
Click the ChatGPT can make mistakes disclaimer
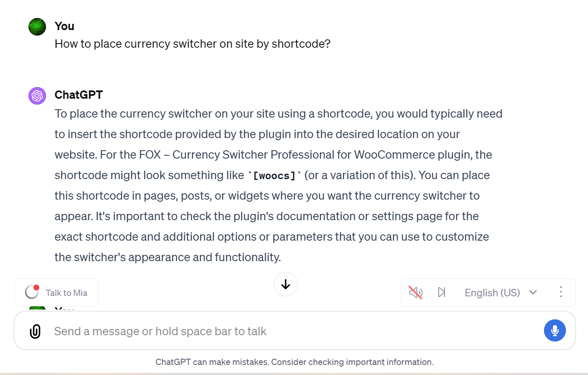294,362
